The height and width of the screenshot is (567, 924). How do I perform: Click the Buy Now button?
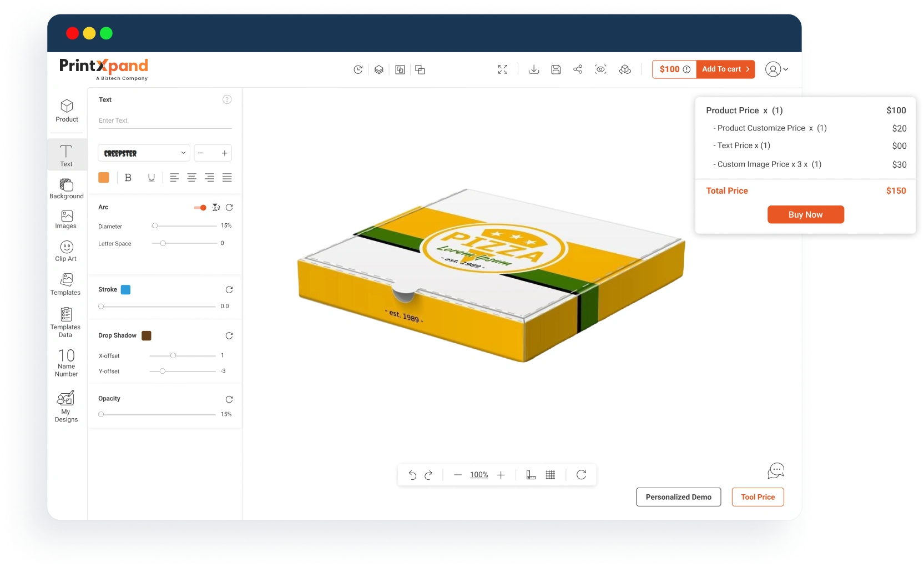click(805, 215)
